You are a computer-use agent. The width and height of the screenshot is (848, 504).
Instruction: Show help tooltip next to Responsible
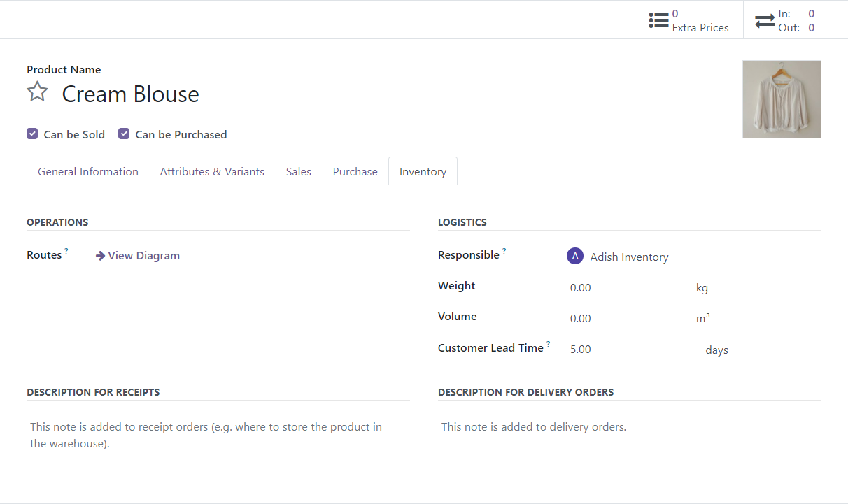click(x=504, y=251)
